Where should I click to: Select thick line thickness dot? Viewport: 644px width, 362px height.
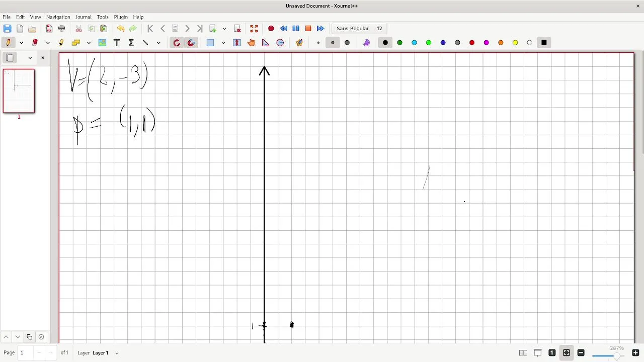(x=347, y=43)
